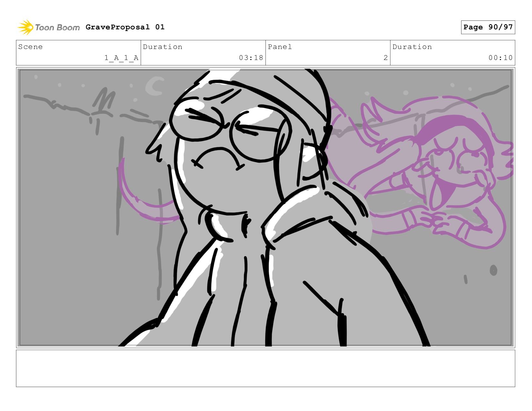The width and height of the screenshot is (532, 411).
Task: Click the scene value 1_A_1_A
Action: point(121,58)
